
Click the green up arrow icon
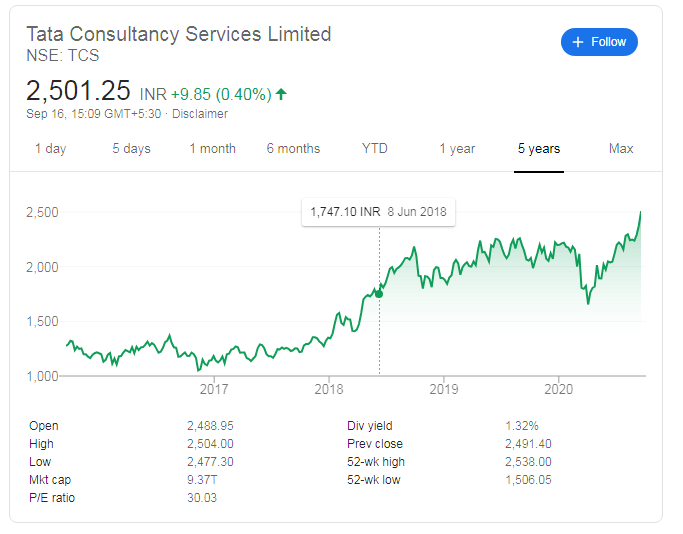[281, 95]
